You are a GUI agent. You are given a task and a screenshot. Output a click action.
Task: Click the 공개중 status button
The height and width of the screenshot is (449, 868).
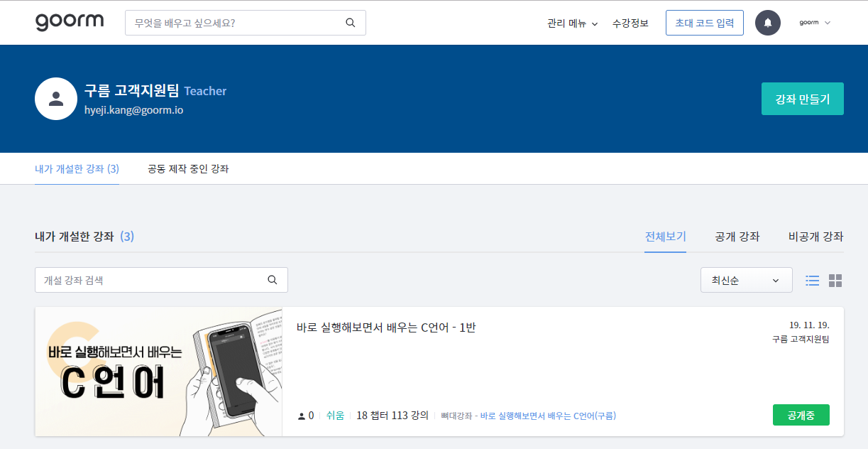(801, 415)
